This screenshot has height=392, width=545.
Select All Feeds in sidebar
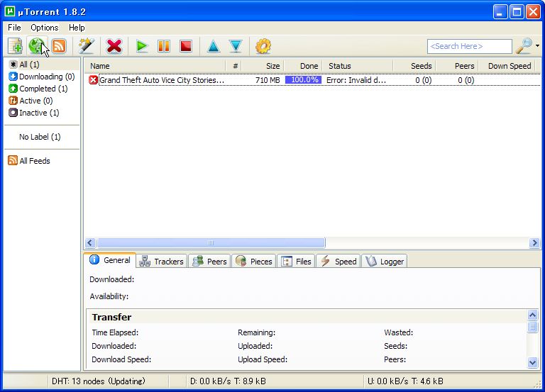(x=34, y=161)
